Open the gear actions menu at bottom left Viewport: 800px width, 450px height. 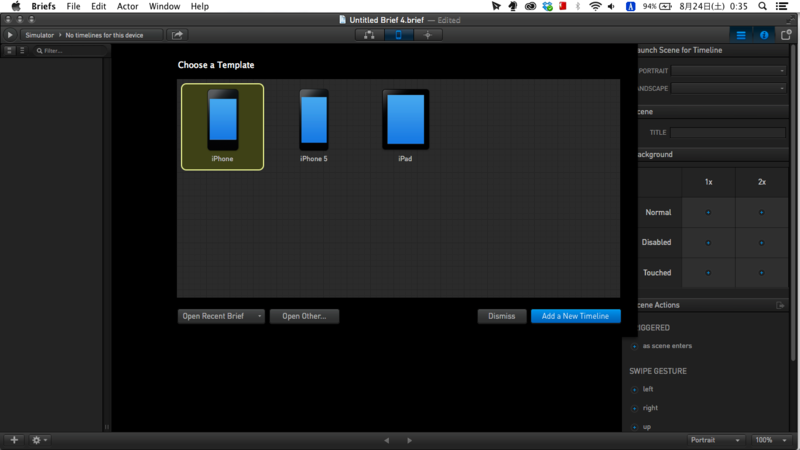tap(39, 440)
